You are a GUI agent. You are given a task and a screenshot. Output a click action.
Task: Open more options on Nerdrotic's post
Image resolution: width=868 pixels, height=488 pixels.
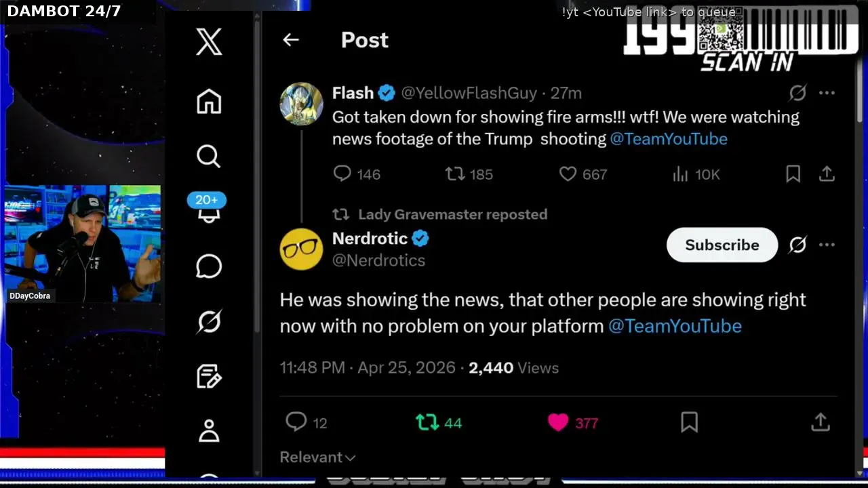pyautogui.click(x=827, y=245)
